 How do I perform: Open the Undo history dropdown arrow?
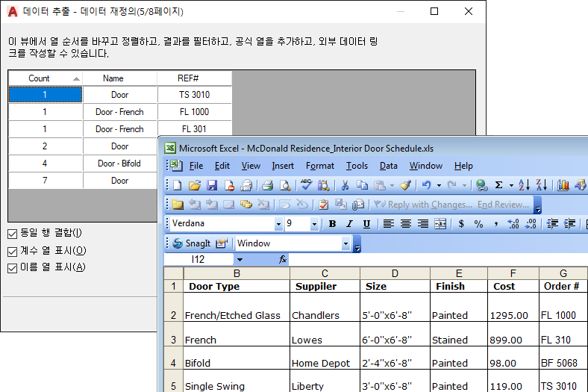point(439,185)
